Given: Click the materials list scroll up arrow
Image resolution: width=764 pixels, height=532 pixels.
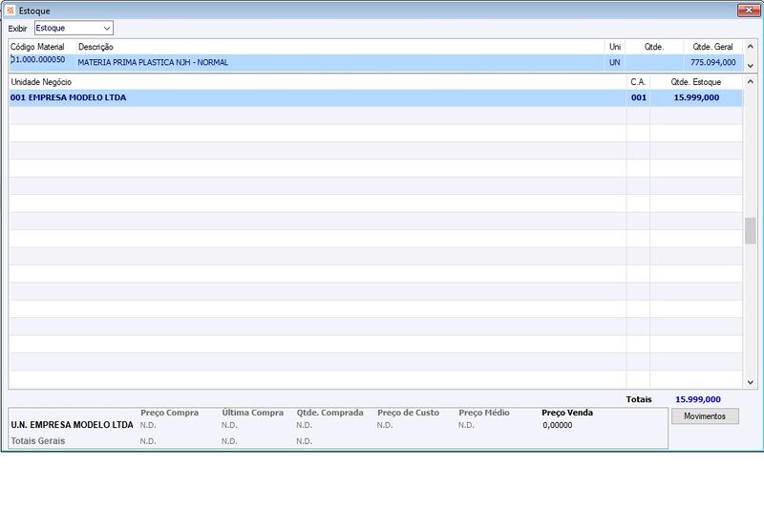Looking at the screenshot, I should pos(751,47).
